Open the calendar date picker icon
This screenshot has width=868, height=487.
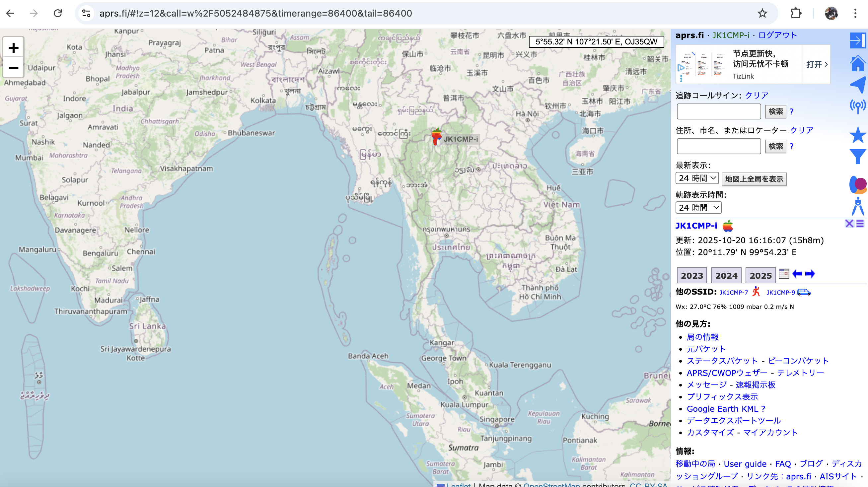point(784,274)
